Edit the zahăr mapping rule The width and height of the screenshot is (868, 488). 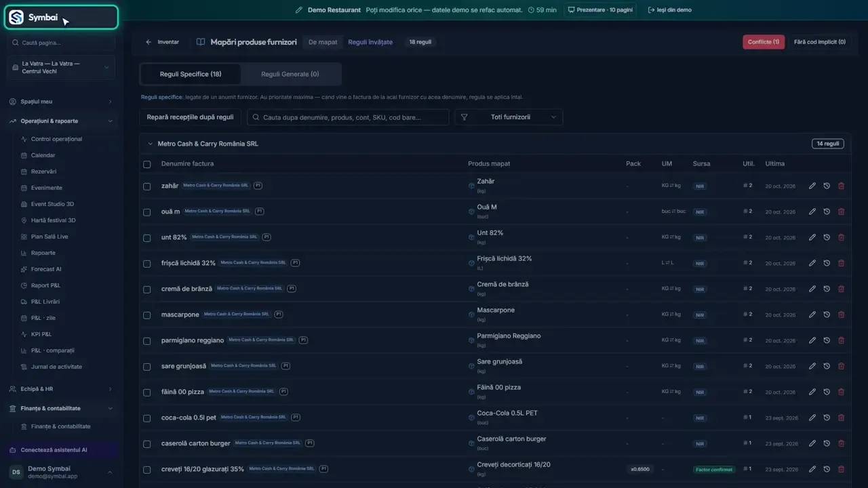[x=812, y=186]
